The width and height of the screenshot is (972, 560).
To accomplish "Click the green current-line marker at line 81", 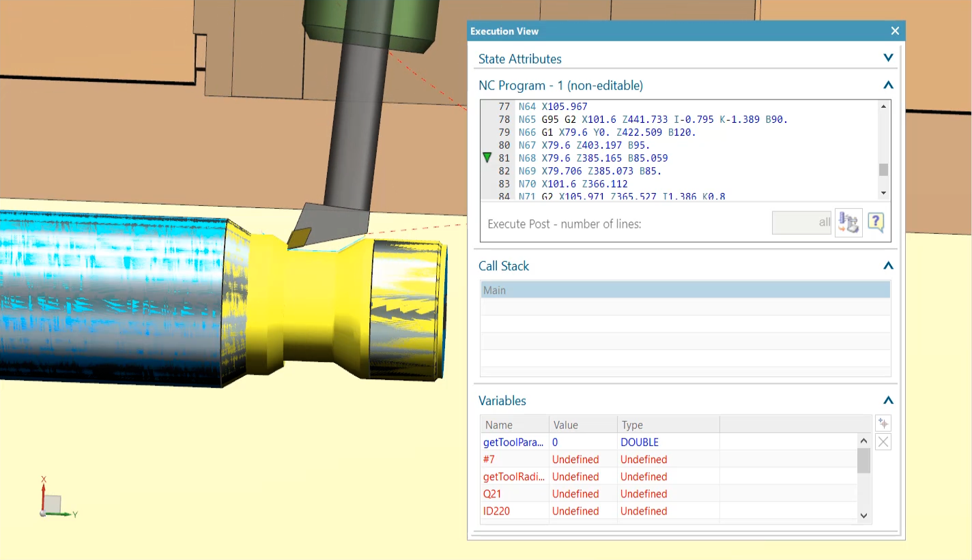I will point(487,158).
